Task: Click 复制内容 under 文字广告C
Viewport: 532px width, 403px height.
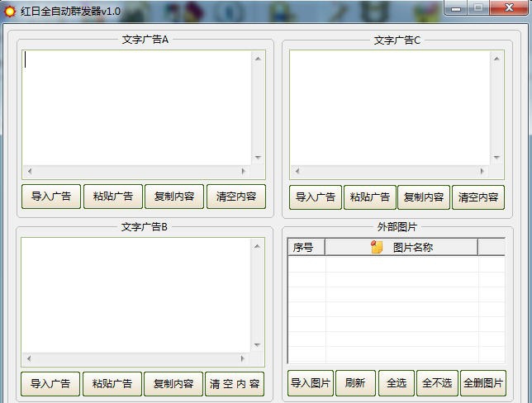Action: [424, 197]
